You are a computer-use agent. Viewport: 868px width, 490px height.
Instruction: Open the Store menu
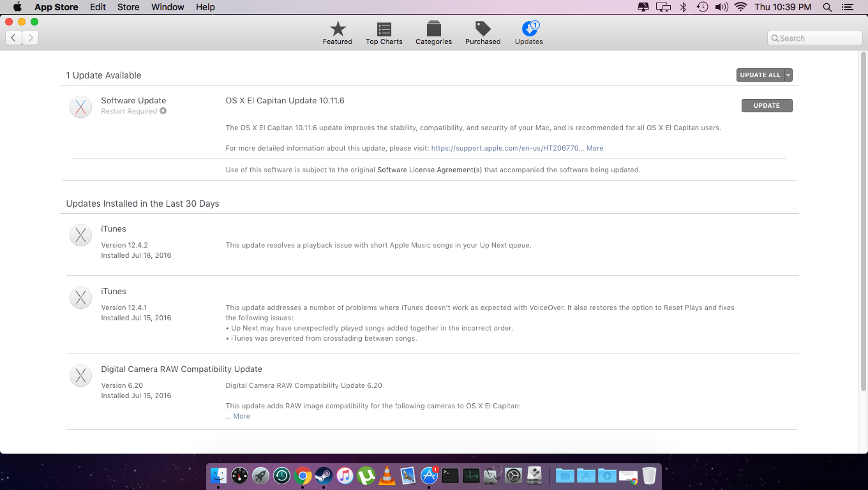pos(128,7)
